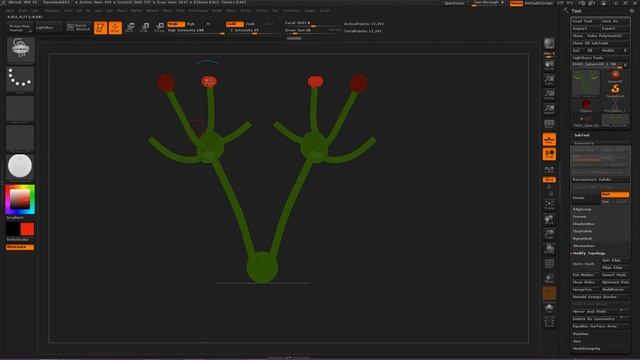Select the SimpleBrush tool thumbnail
Screen dimensions: 640x360
click(615, 91)
